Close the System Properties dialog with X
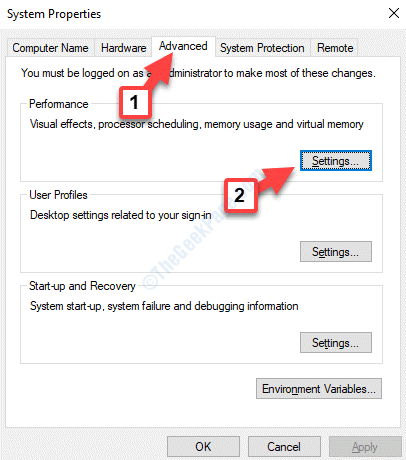Image resolution: width=406 pixels, height=460 pixels. pos(394,13)
